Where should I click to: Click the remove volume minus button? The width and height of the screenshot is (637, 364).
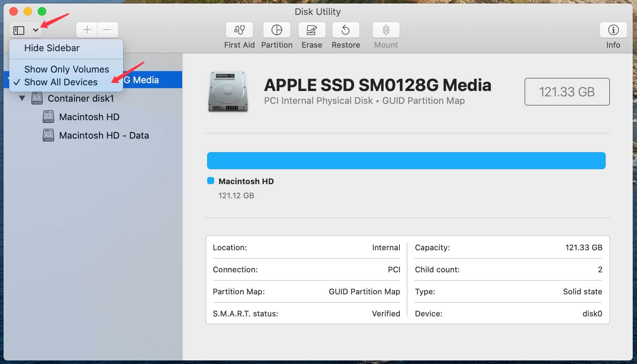tap(107, 30)
